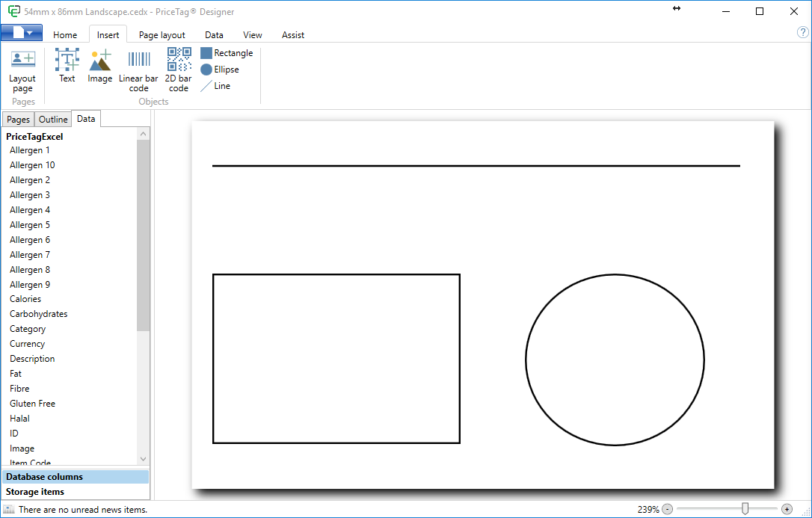Insert a 2D bar code
812x518 pixels.
[x=179, y=70]
